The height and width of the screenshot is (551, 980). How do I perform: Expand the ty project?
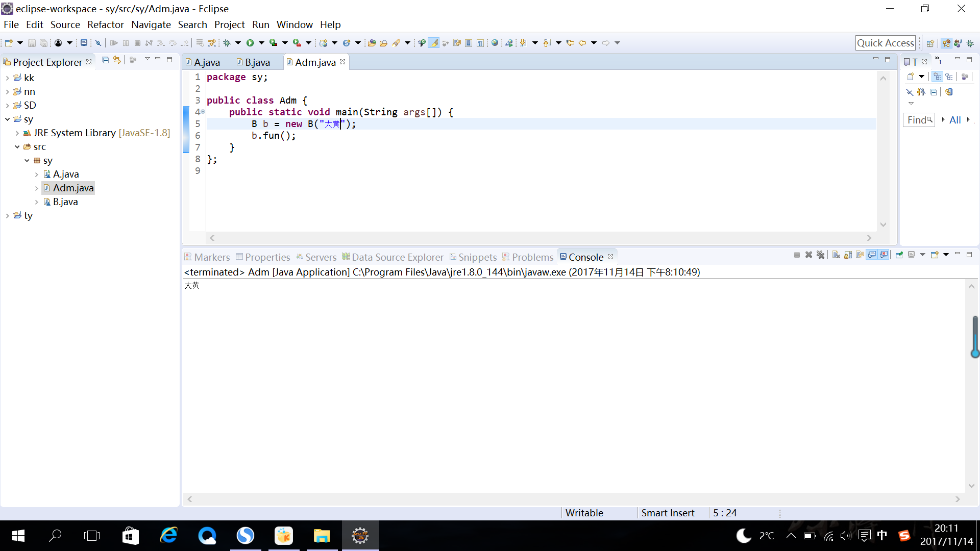click(7, 216)
